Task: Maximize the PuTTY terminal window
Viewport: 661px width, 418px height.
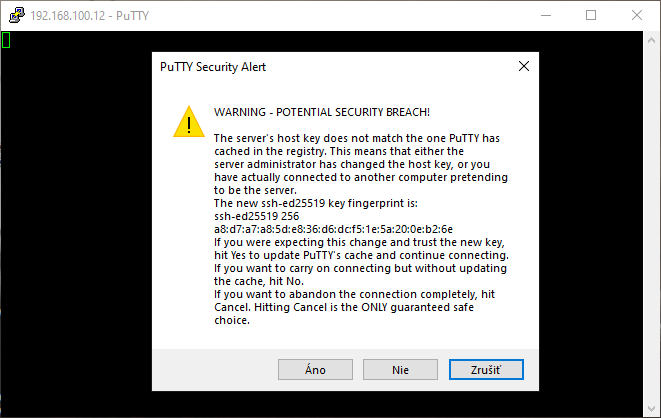Action: click(x=591, y=16)
